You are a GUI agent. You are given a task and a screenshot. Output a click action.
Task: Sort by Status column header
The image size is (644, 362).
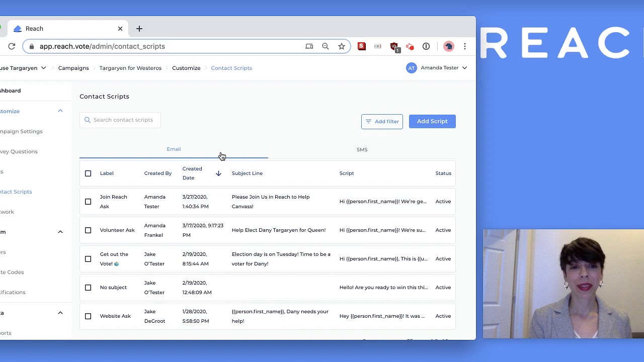[443, 173]
